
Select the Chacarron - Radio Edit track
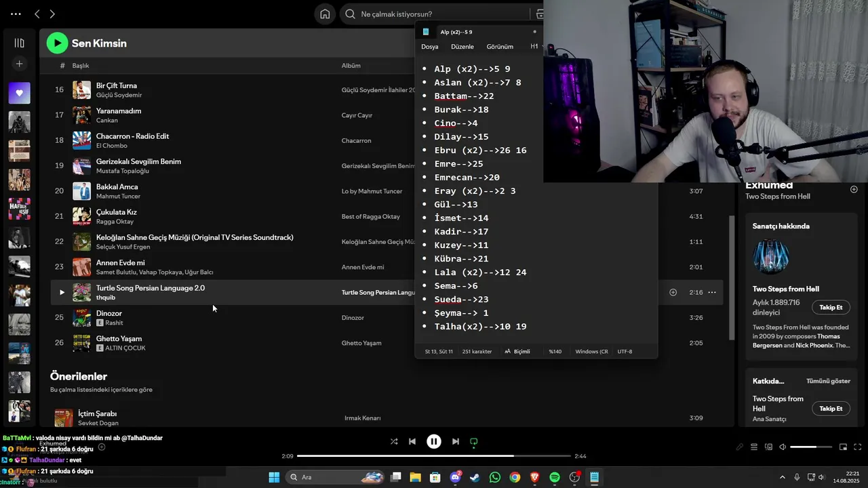point(132,136)
